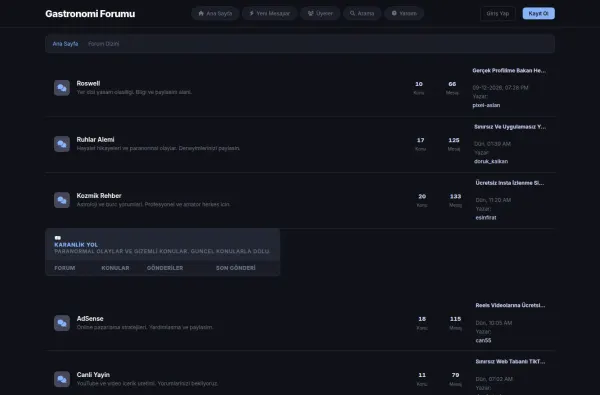Screen dimensions: 600x395
Task: Click Roswell last post date '09-12-2026'
Action: [500, 88]
